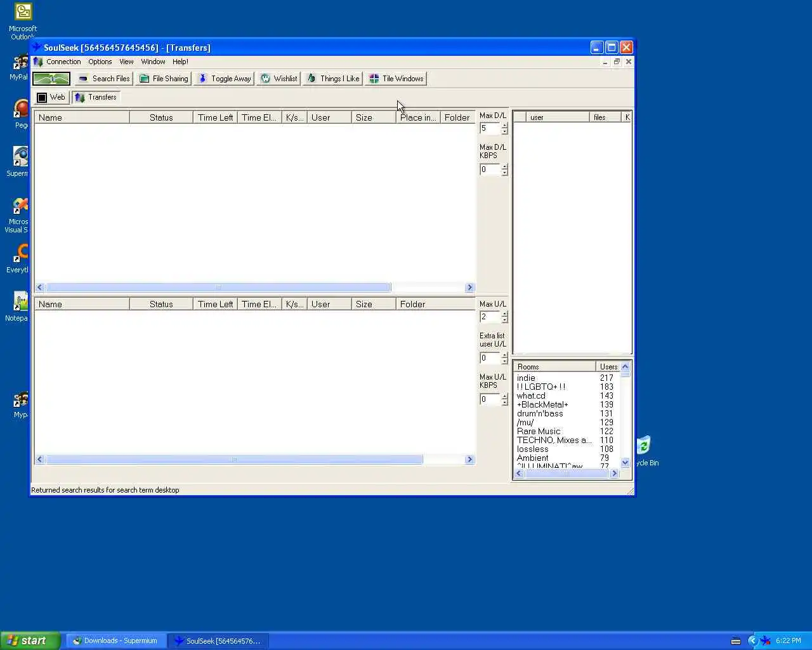Viewport: 812px width, 650px height.
Task: Increase the Max U/L KBPS value
Action: coord(504,396)
